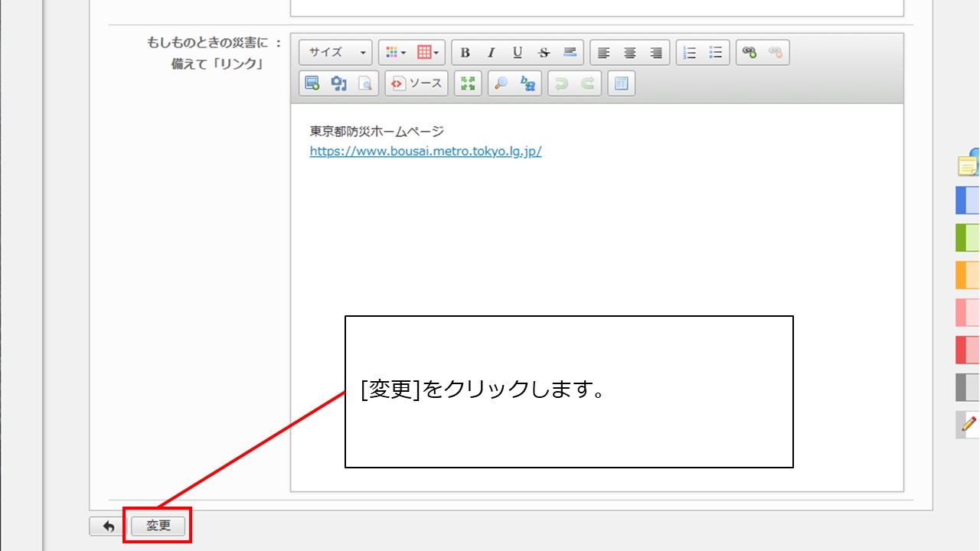Insert a numbered list
980x551 pixels.
pyautogui.click(x=690, y=53)
